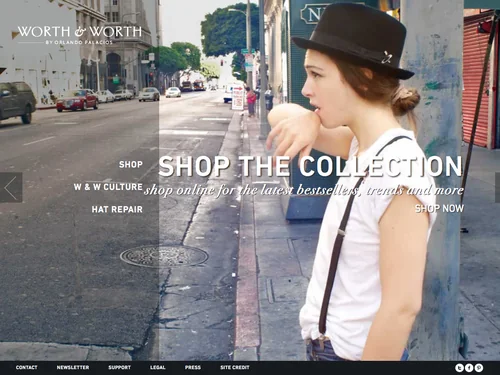Open the CONTACT footer link
This screenshot has height=375, width=500.
27,367
